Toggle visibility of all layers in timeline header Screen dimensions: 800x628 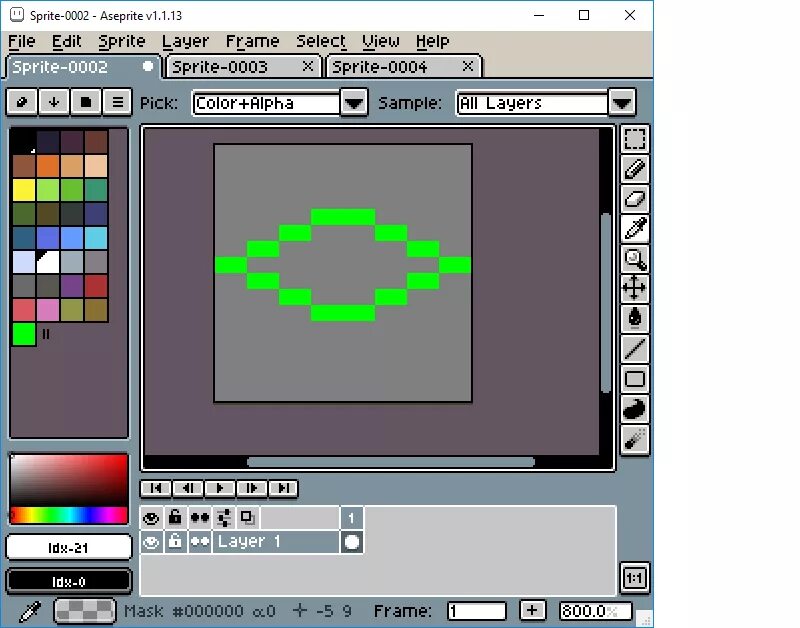coord(151,518)
